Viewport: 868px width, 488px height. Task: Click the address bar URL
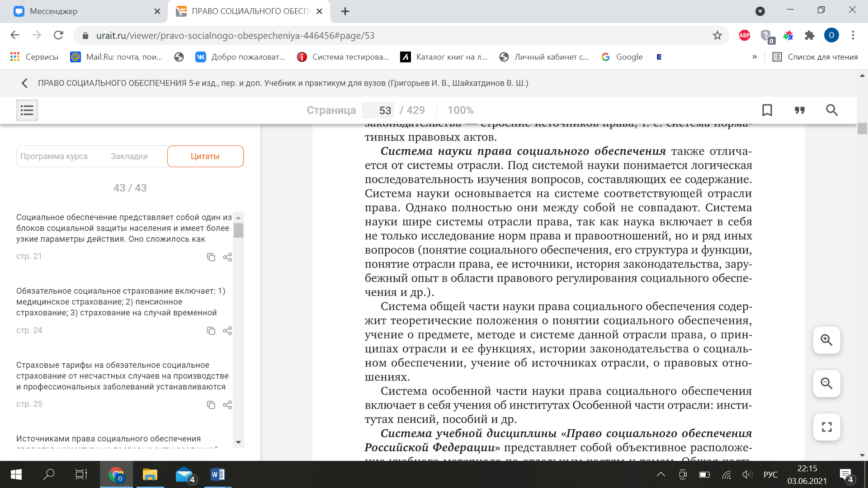[x=235, y=35]
